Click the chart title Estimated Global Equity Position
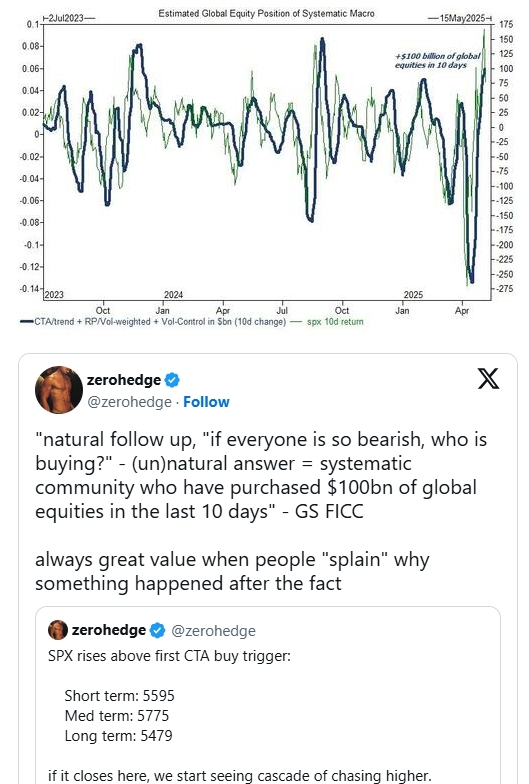 pos(266,14)
